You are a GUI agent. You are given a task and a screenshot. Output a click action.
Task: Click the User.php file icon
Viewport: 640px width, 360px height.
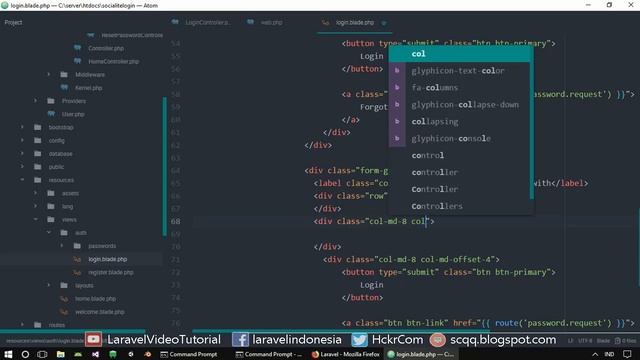51,114
